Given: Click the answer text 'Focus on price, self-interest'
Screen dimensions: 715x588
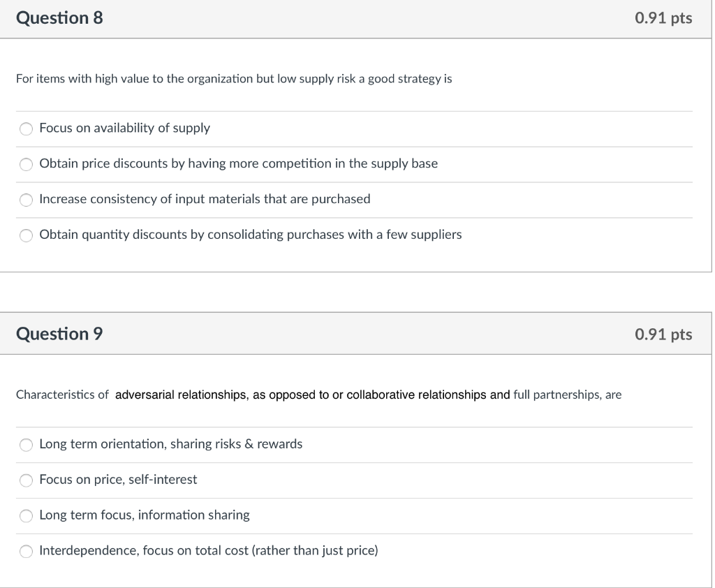Looking at the screenshot, I should [x=118, y=480].
